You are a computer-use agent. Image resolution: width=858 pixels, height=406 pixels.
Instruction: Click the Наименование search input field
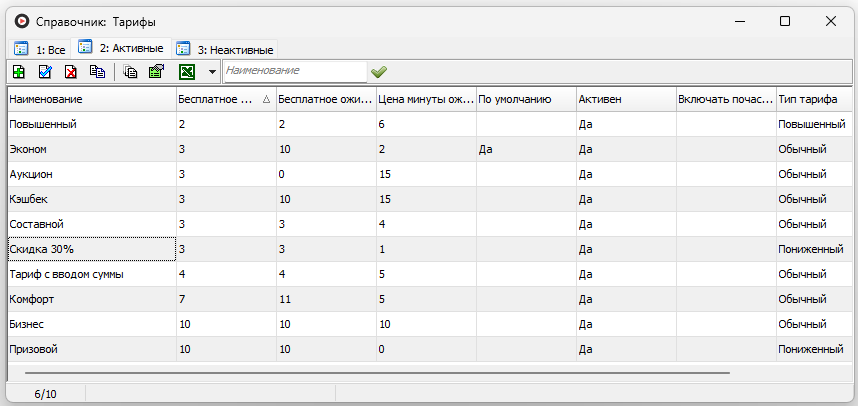point(295,72)
